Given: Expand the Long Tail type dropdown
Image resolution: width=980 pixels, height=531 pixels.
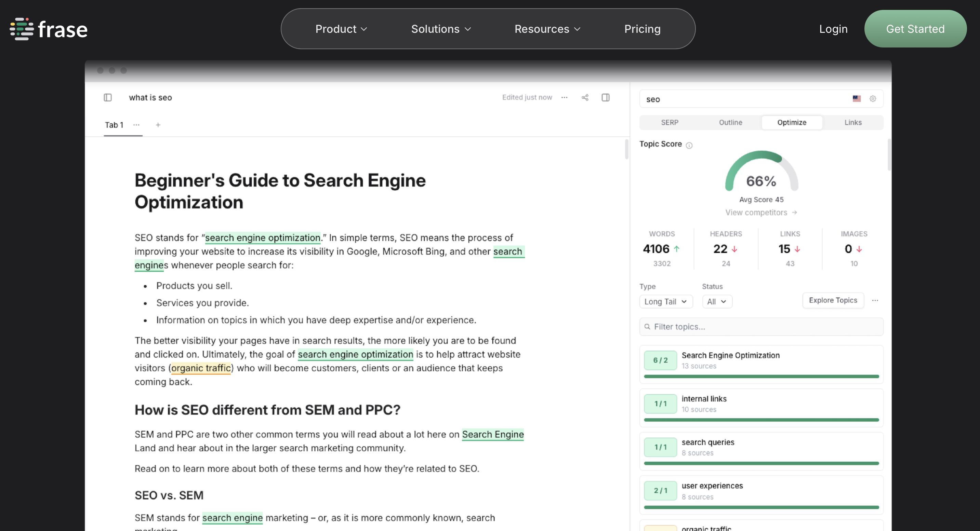Looking at the screenshot, I should pyautogui.click(x=666, y=301).
